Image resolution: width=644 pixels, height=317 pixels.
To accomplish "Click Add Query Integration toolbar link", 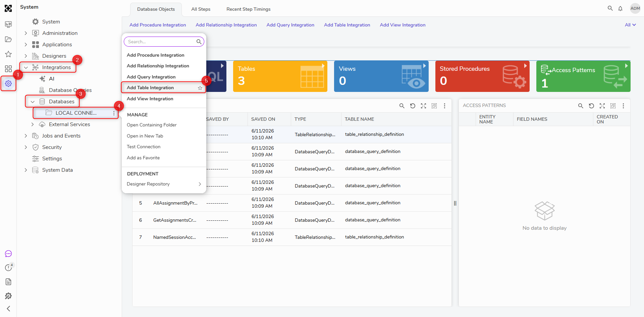I will point(290,25).
